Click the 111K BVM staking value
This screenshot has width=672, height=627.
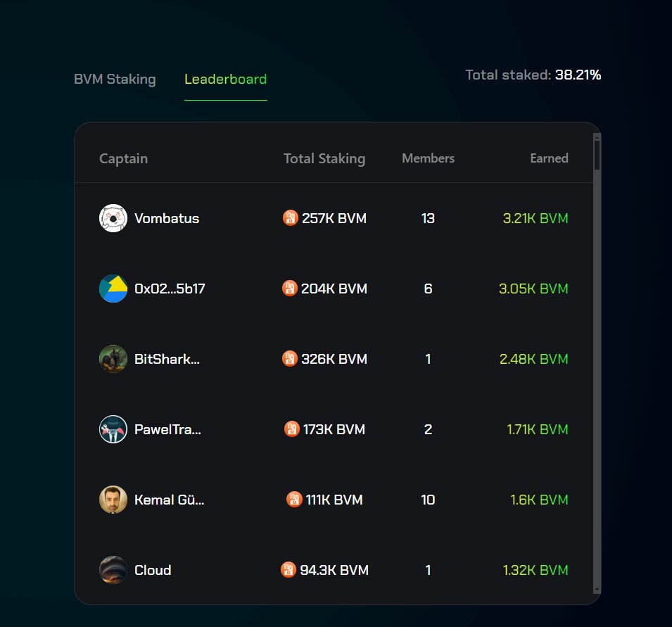click(334, 500)
